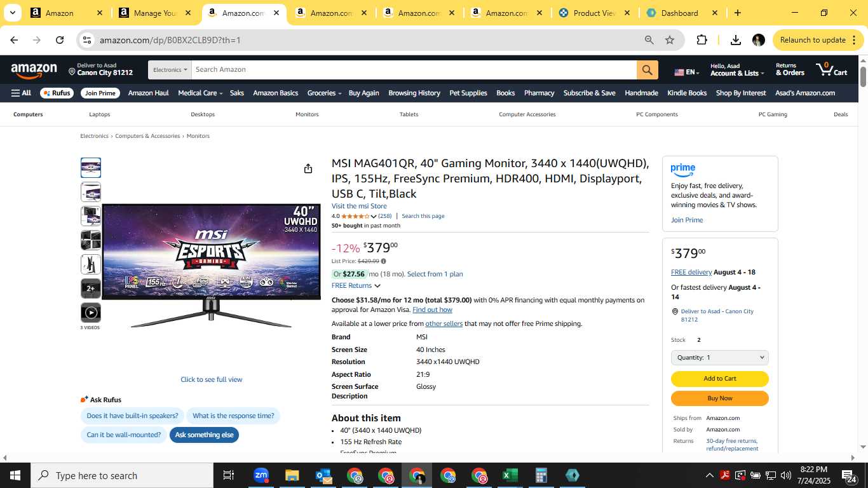Click the Chrome profile avatar
The width and height of the screenshot is (868, 488).
coord(758,40)
